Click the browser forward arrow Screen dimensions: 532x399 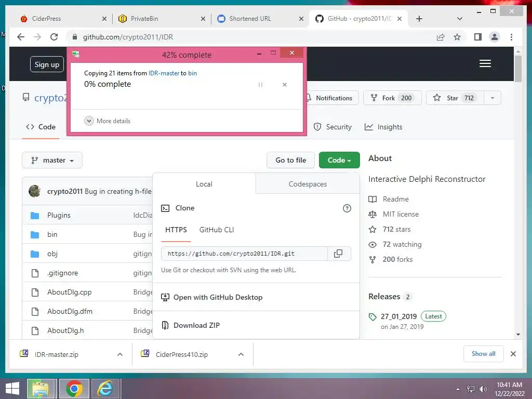37,37
